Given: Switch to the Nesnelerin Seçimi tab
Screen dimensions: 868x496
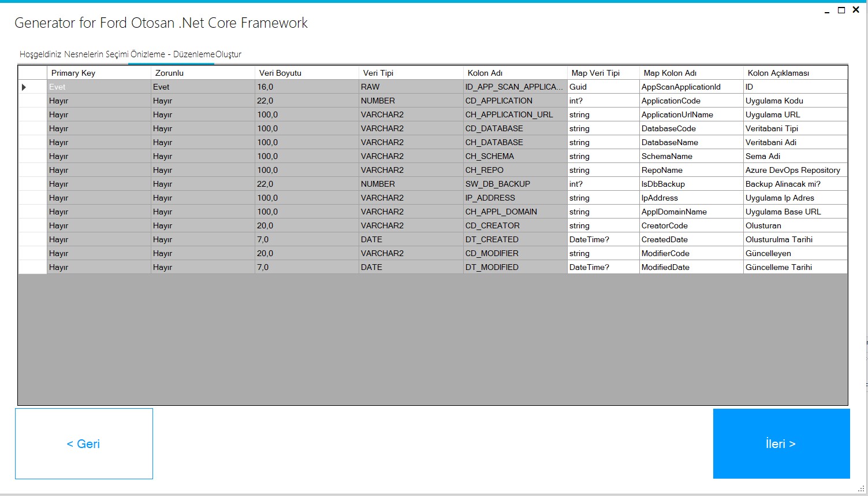Looking at the screenshot, I should point(96,54).
